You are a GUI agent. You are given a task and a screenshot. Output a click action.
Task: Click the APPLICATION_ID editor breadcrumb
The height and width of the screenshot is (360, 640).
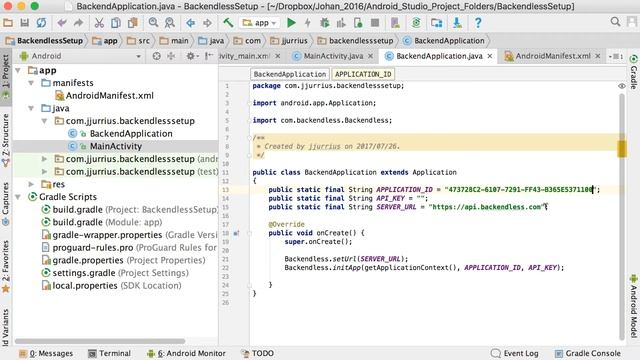click(363, 74)
